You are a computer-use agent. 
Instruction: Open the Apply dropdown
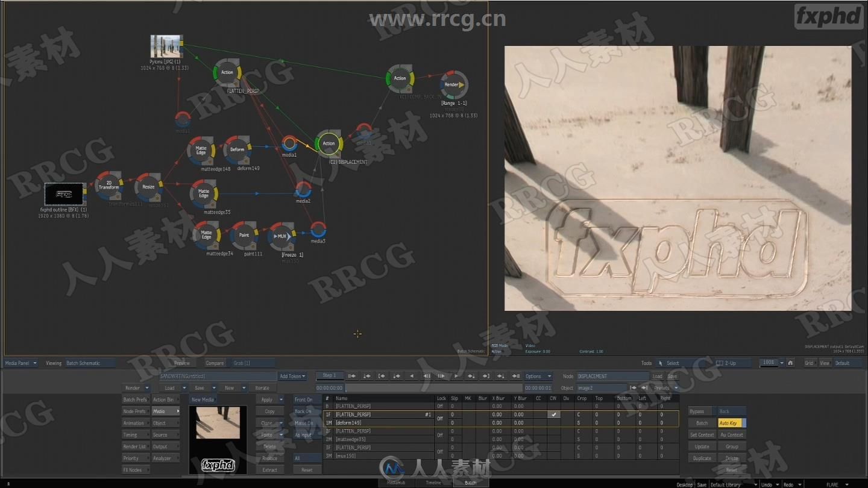[x=270, y=399]
